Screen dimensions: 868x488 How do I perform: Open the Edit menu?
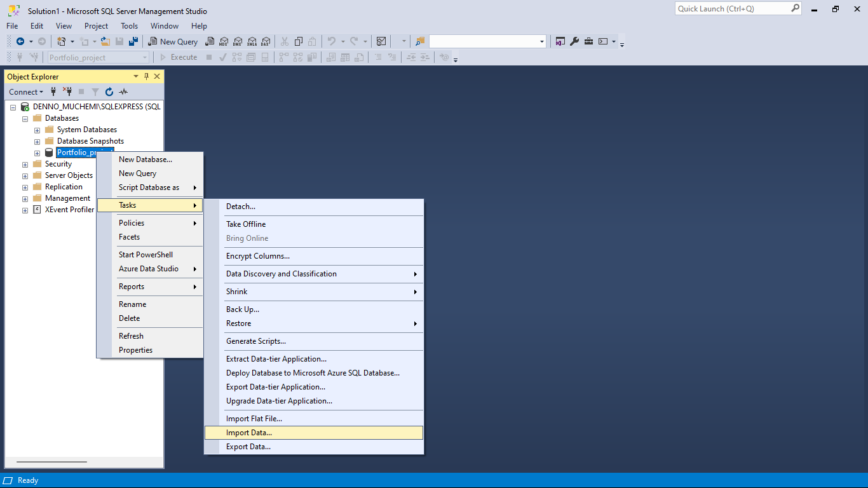pos(37,26)
